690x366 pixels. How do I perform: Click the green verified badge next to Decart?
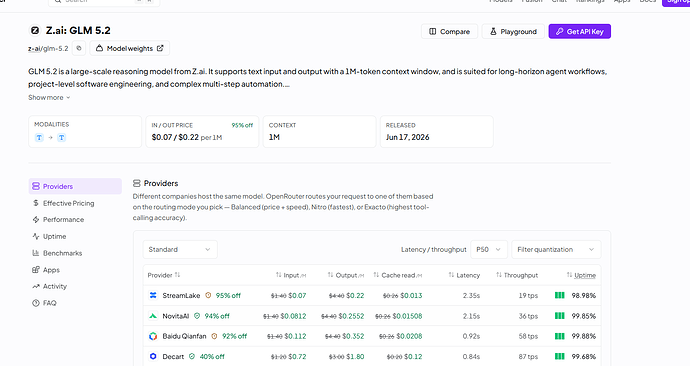pos(192,356)
